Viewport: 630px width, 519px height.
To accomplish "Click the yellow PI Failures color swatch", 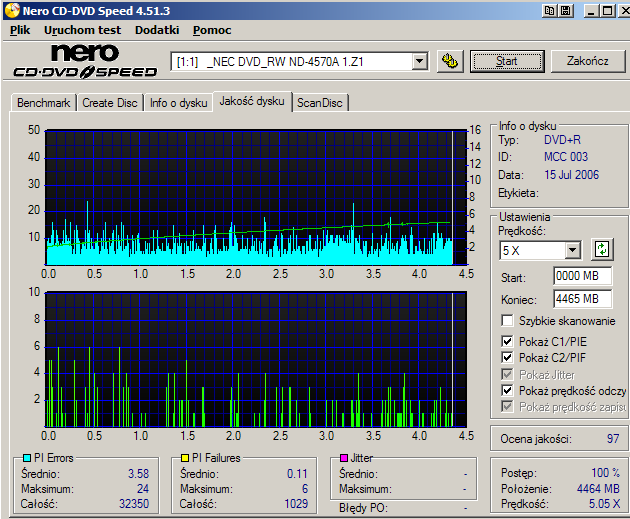I will 185,458.
